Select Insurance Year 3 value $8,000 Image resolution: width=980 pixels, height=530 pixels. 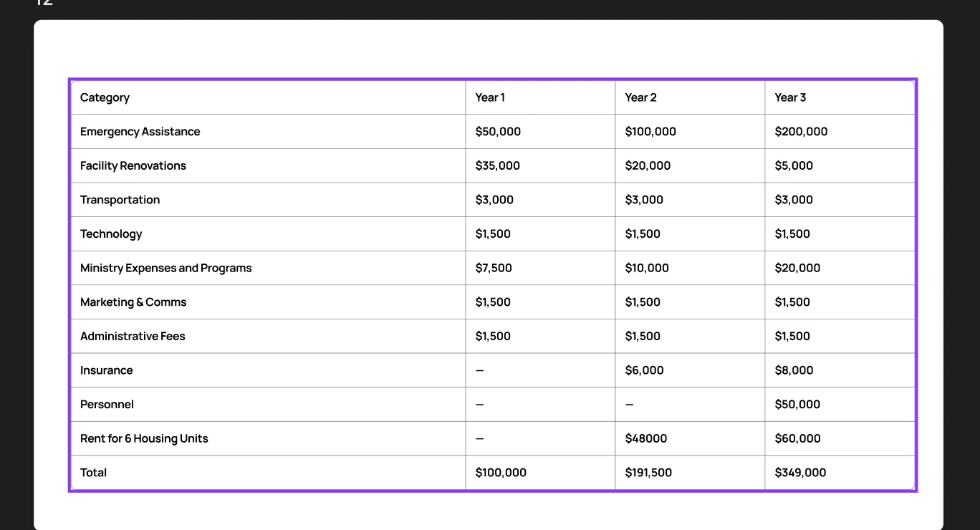794,370
